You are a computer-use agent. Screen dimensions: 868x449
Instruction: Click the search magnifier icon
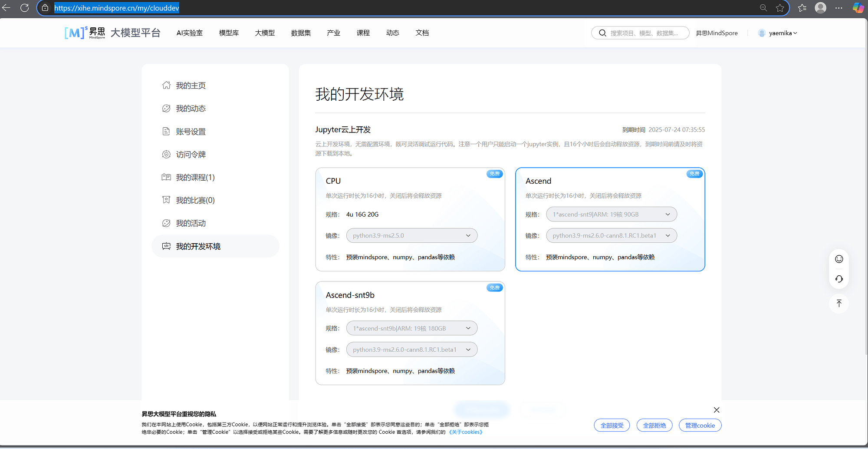602,33
